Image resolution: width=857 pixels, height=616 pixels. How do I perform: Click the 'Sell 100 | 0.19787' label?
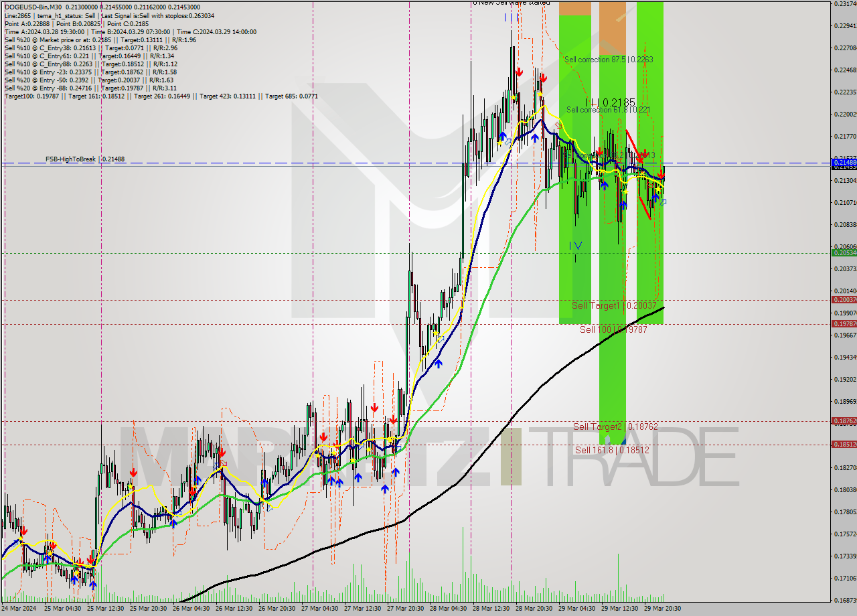tap(613, 329)
